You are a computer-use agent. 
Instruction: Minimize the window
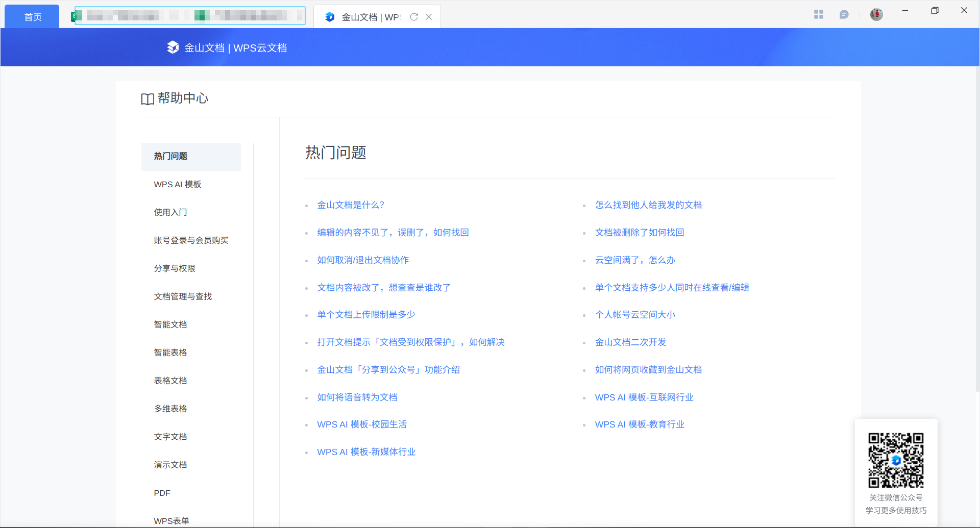(x=905, y=11)
